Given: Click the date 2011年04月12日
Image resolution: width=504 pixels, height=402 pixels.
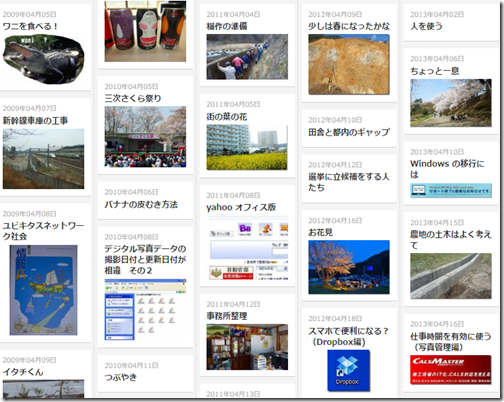Looking at the screenshot, I should [233, 304].
